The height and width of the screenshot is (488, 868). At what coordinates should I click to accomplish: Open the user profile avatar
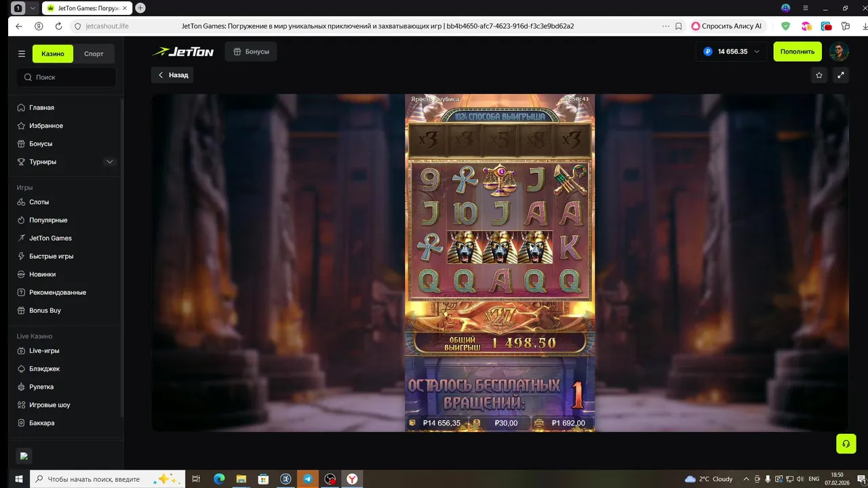tap(839, 52)
